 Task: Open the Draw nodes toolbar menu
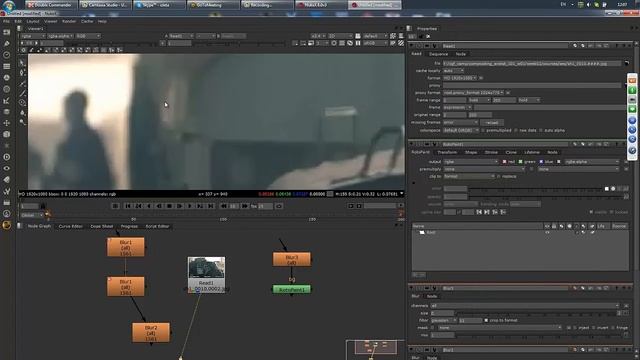[x=7, y=44]
